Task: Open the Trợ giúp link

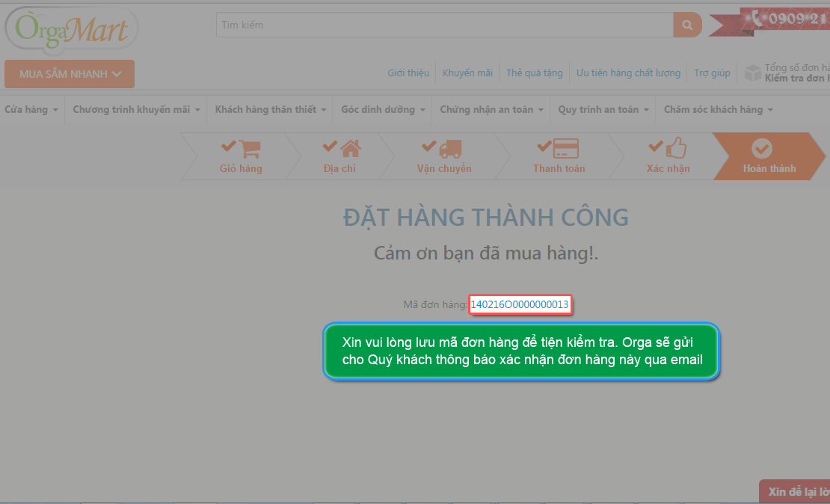Action: 712,73
